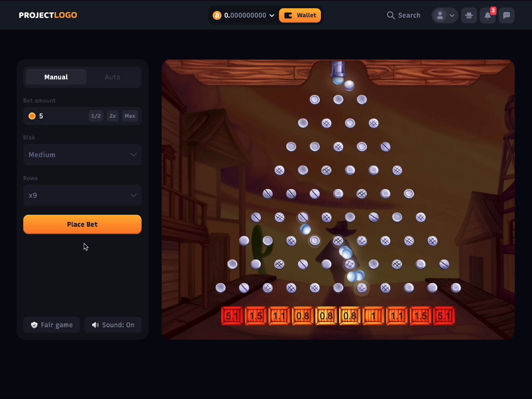Expand the Risk level dropdown
The width and height of the screenshot is (532, 399).
[x=82, y=155]
